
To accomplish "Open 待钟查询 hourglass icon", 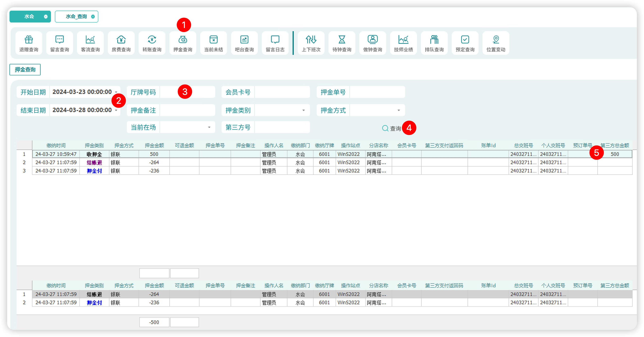I will [342, 39].
